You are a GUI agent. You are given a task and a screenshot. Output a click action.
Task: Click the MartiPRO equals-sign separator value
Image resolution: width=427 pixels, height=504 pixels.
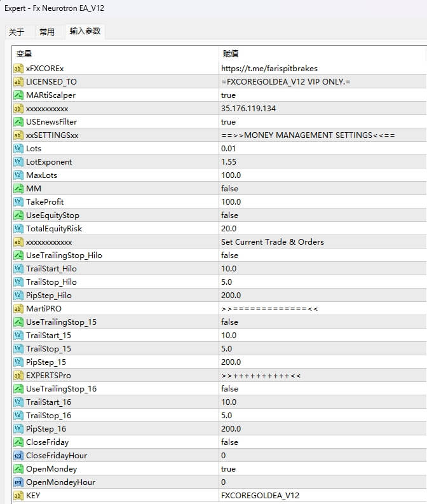[x=269, y=309]
